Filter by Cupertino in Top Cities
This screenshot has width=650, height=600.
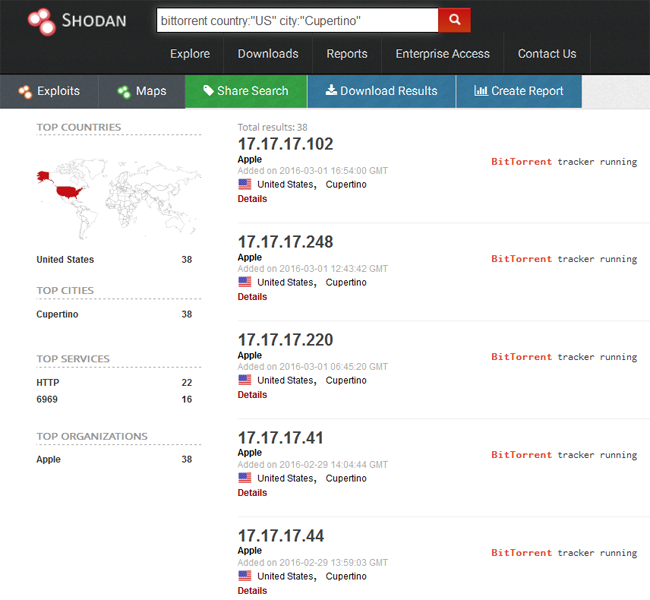click(57, 314)
